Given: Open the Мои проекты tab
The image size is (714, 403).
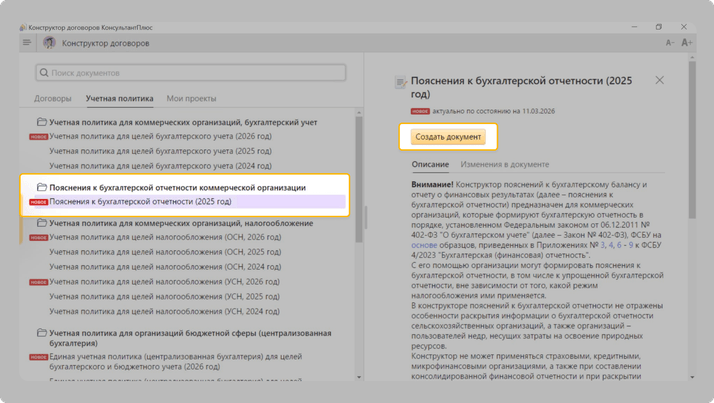Looking at the screenshot, I should point(191,98).
